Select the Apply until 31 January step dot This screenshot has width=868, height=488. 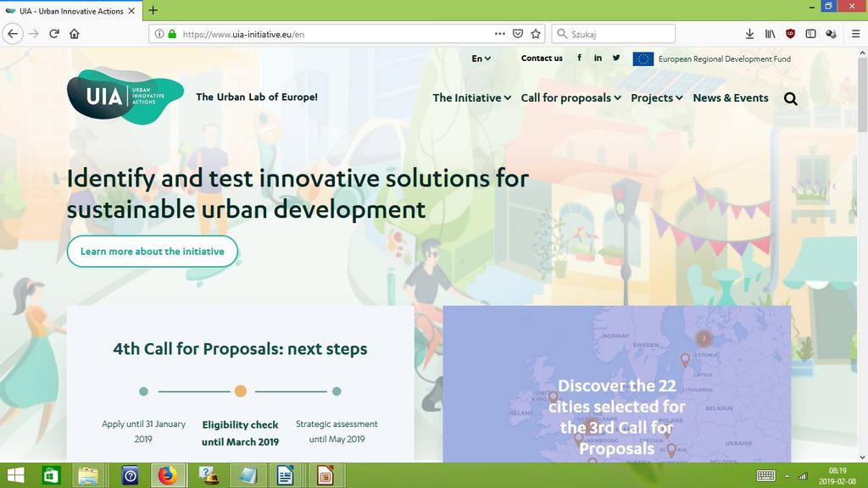143,391
